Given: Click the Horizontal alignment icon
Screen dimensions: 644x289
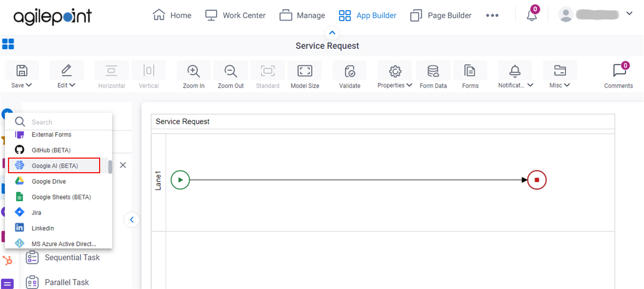Looking at the screenshot, I should pos(112,70).
